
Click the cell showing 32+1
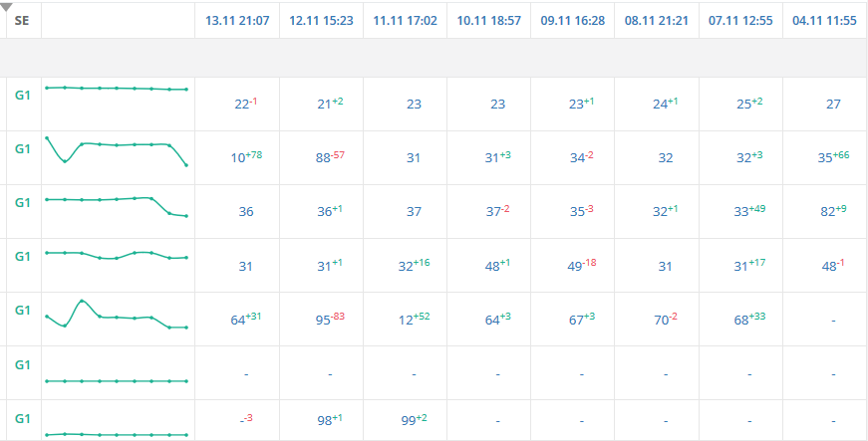(666, 211)
